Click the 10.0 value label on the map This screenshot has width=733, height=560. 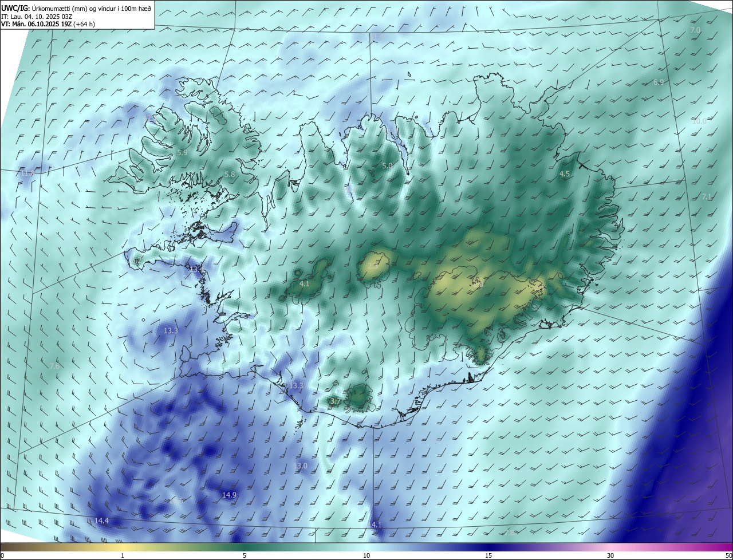click(x=699, y=121)
